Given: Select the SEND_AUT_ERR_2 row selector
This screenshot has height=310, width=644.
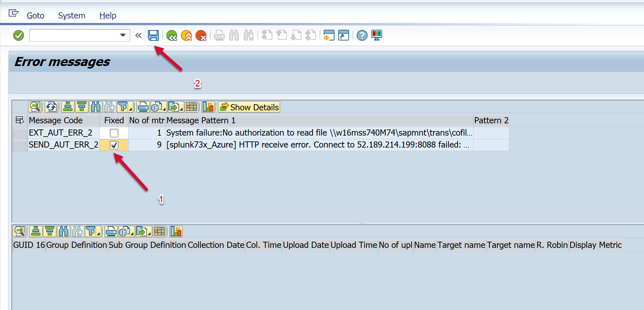Looking at the screenshot, I should 20,145.
